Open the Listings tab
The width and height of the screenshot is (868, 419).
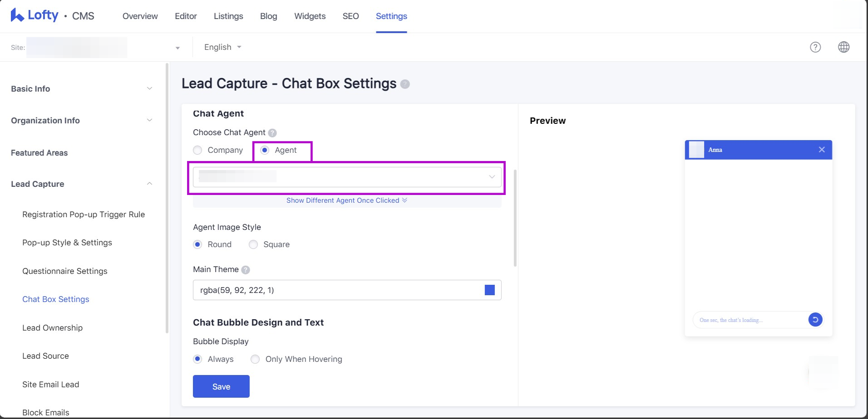tap(228, 16)
